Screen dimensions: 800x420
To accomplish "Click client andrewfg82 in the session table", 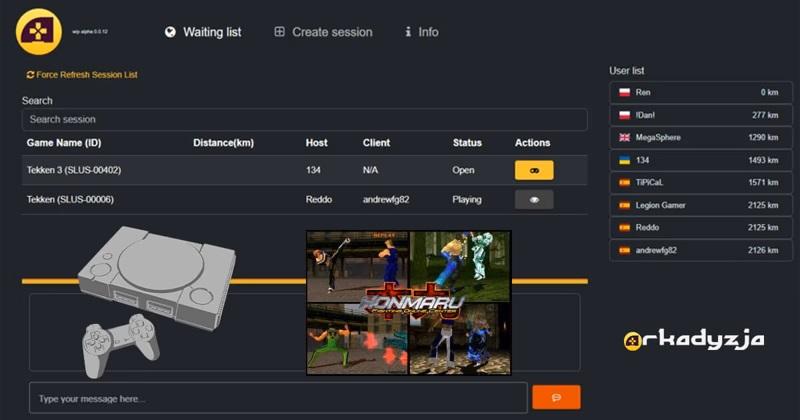I will 386,200.
